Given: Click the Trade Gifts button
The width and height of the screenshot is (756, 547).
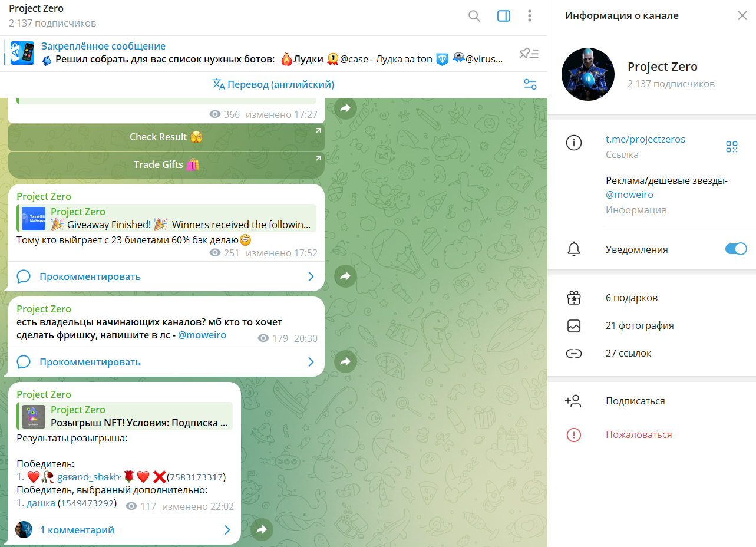Looking at the screenshot, I should pyautogui.click(x=166, y=164).
